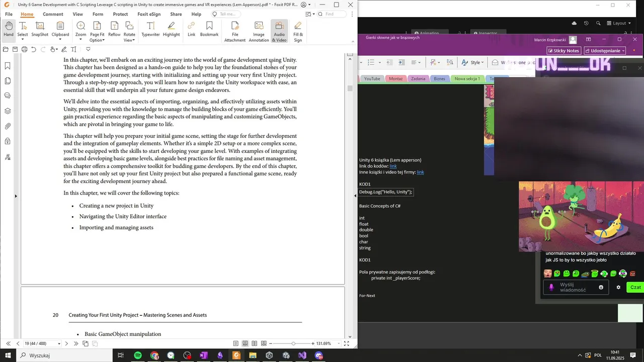
Task: Save document from quick access toolbar
Action: click(x=15, y=49)
